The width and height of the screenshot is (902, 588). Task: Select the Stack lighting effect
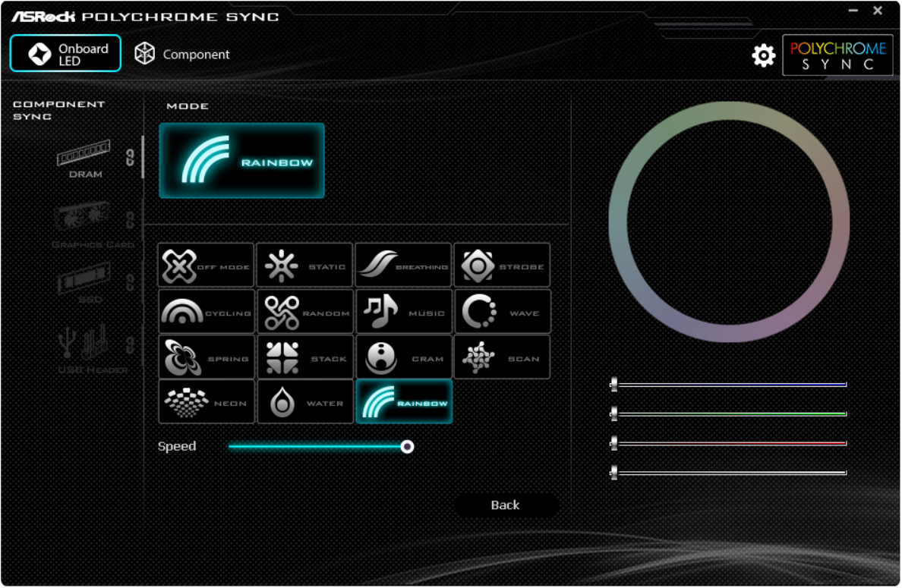[305, 357]
